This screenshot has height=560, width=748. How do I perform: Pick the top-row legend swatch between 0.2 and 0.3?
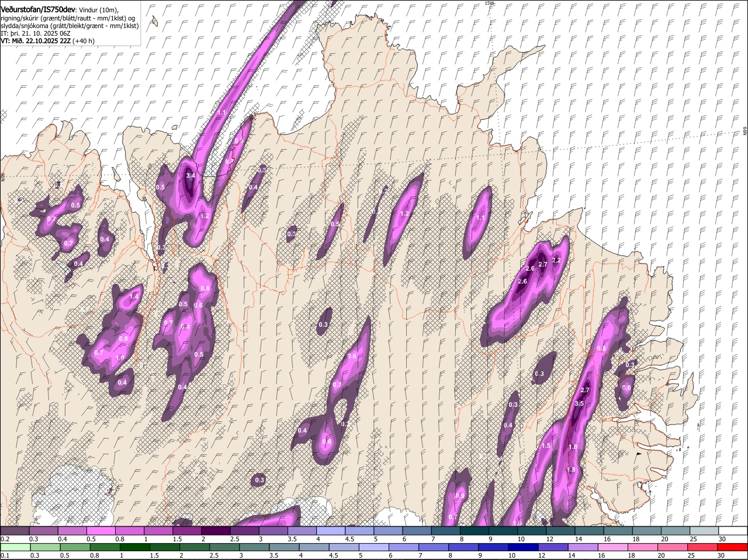15,531
